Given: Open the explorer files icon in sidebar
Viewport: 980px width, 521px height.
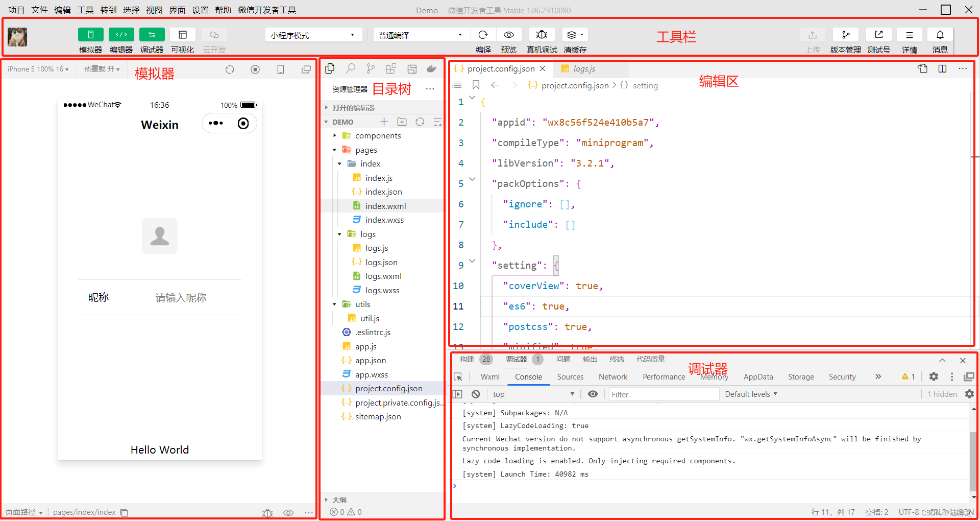Looking at the screenshot, I should coord(330,68).
